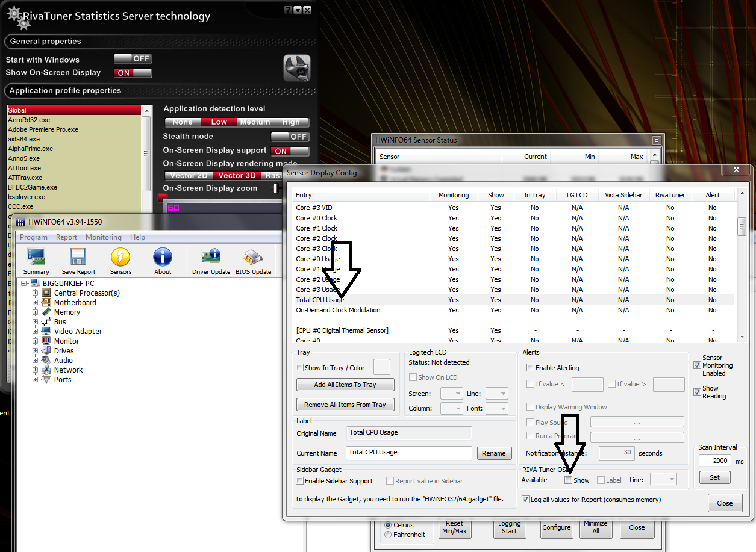Uncheck Log all values for Report
The width and height of the screenshot is (756, 552).
[x=526, y=500]
